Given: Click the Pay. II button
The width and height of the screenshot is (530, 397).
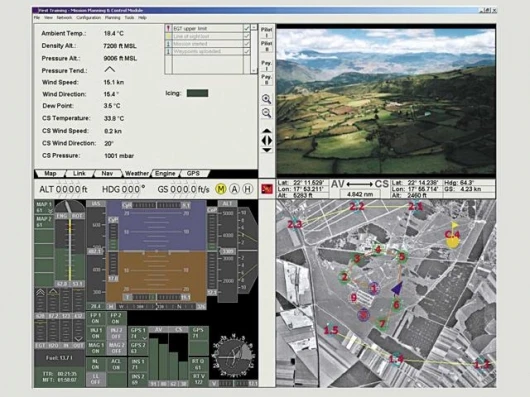Looking at the screenshot, I should pos(267,80).
